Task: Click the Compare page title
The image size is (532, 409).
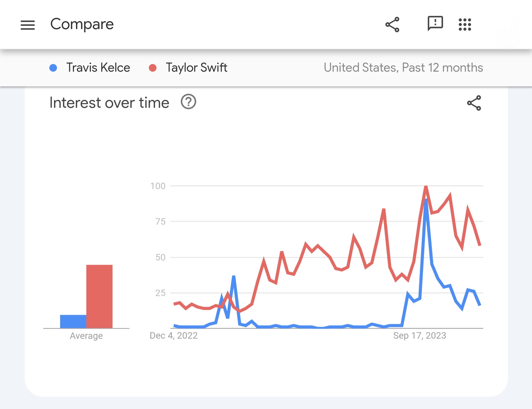Action: 82,24
